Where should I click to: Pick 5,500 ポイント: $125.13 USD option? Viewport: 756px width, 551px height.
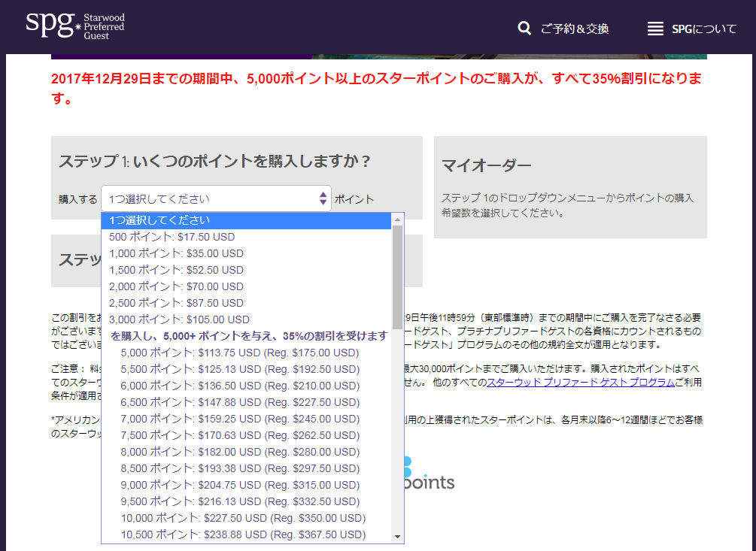(246, 369)
